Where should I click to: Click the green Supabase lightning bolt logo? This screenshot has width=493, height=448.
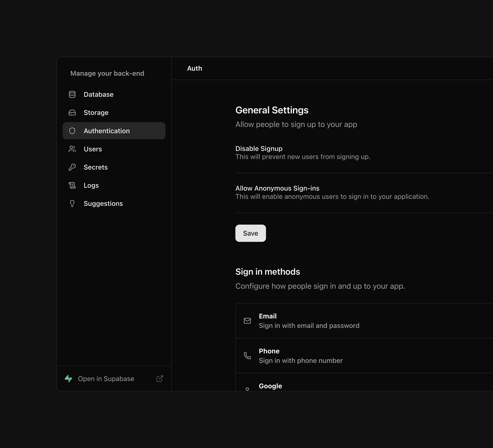click(x=68, y=379)
